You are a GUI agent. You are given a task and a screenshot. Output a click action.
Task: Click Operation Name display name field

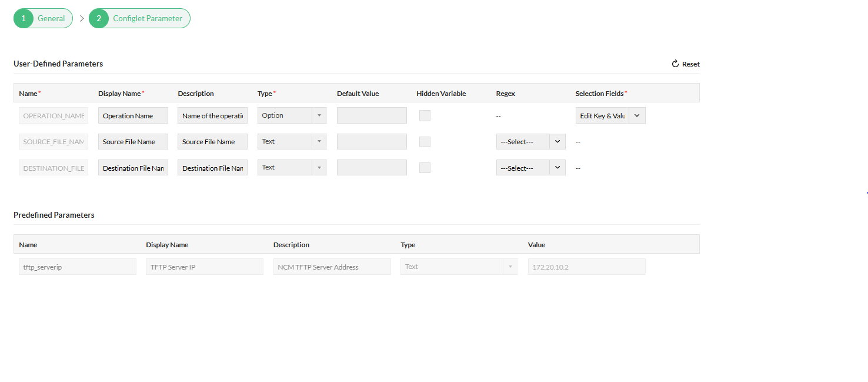click(133, 116)
